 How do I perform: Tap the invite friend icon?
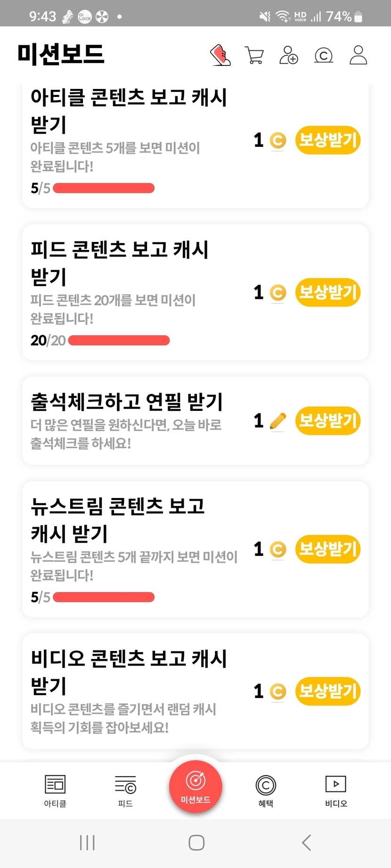tap(288, 55)
